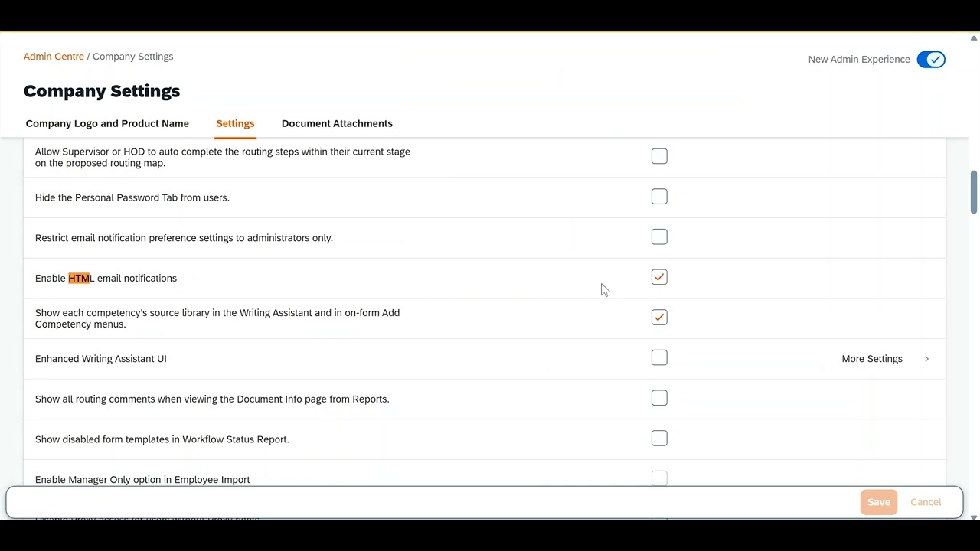Select the Settings tab
The image size is (980, 551).
pyautogui.click(x=235, y=123)
